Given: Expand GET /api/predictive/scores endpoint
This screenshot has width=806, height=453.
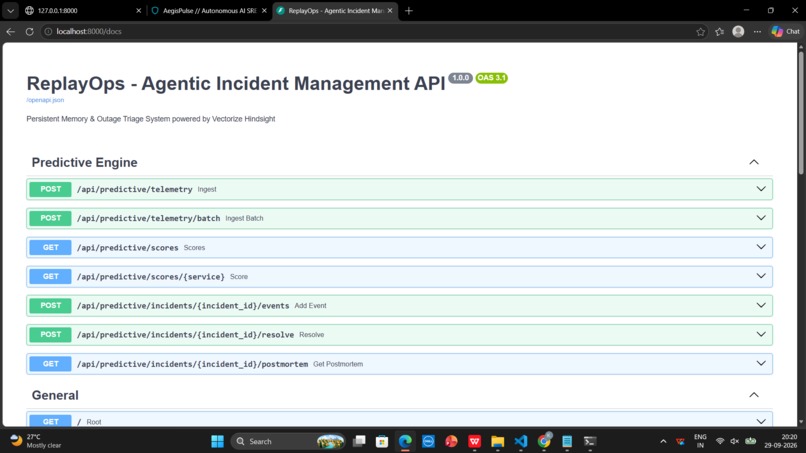Looking at the screenshot, I should [x=399, y=247].
